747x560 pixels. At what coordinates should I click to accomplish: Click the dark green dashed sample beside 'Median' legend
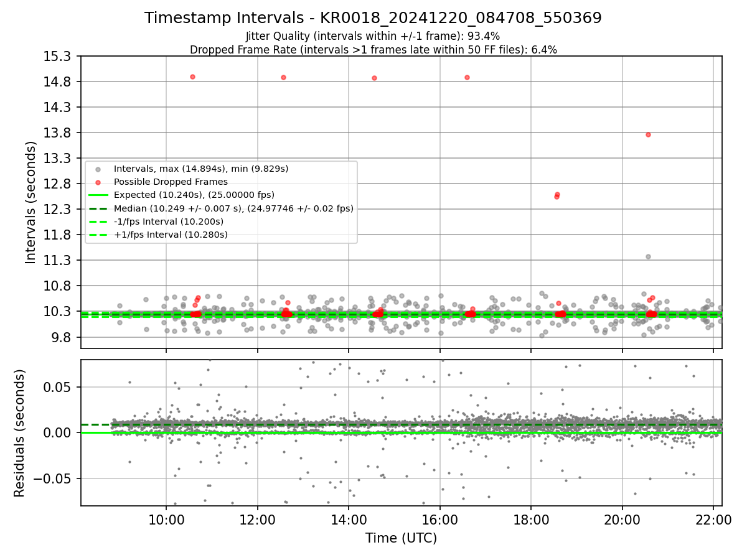[98, 208]
